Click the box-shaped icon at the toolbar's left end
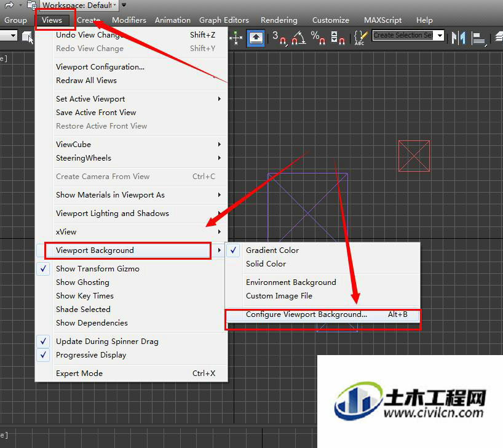503x448 pixels. click(28, 37)
